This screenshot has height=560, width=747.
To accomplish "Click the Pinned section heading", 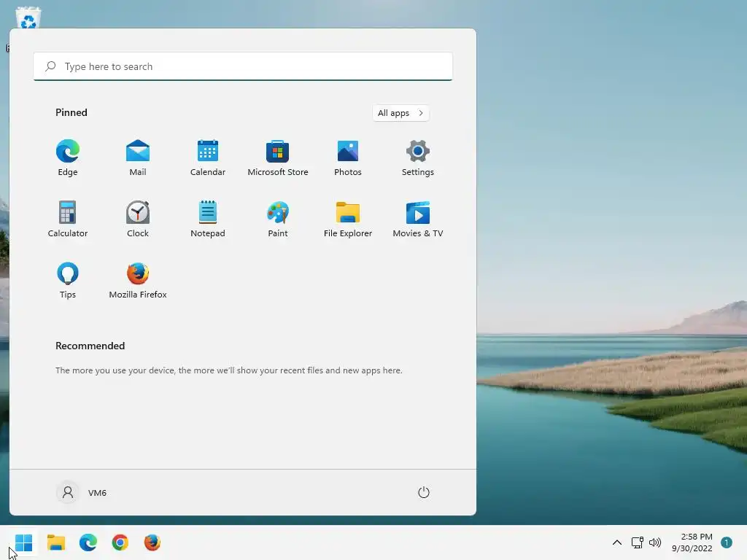I will point(71,112).
